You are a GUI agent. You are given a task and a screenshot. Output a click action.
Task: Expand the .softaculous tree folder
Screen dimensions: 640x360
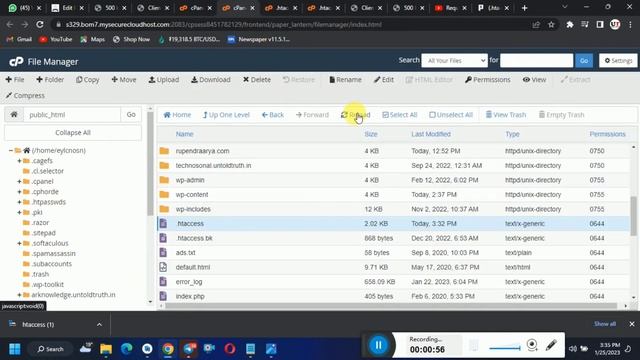[x=19, y=243]
